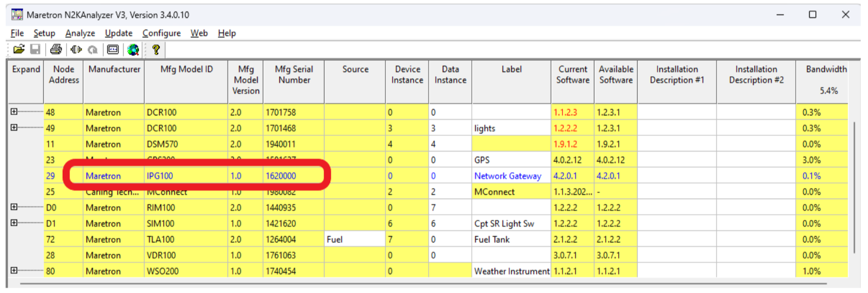Screen dimensions: 868x293
Task: Click the Mfg Model Version column header
Action: 246,82
